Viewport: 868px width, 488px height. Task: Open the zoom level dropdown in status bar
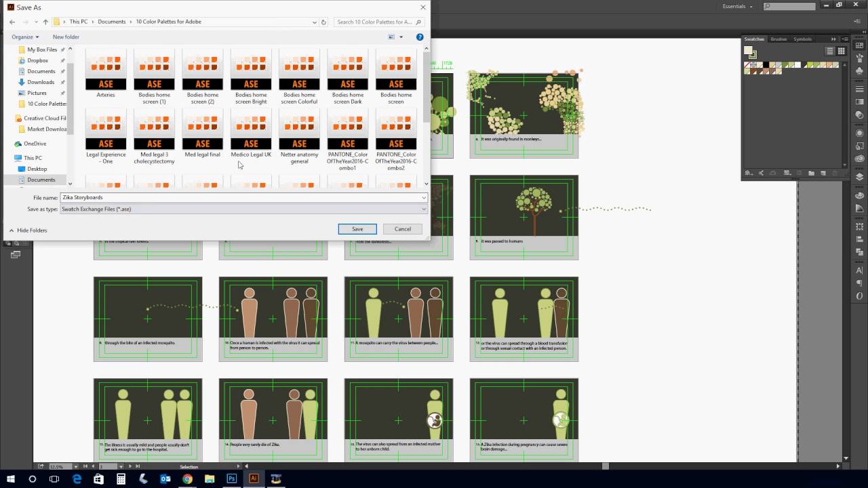[x=76, y=466]
